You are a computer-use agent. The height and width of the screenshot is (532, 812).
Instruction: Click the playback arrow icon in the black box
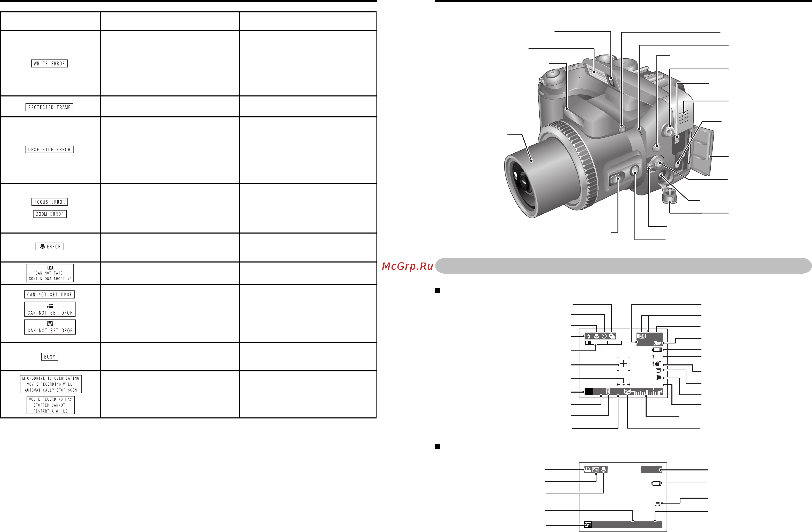(x=588, y=525)
